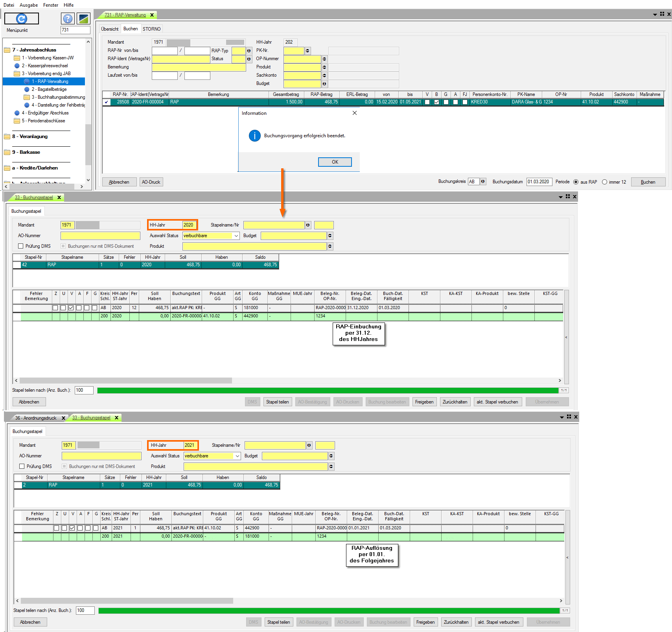
Task: Open Auswahl Status dropdown in HH-Jahr 2020 panel
Action: (x=236, y=236)
